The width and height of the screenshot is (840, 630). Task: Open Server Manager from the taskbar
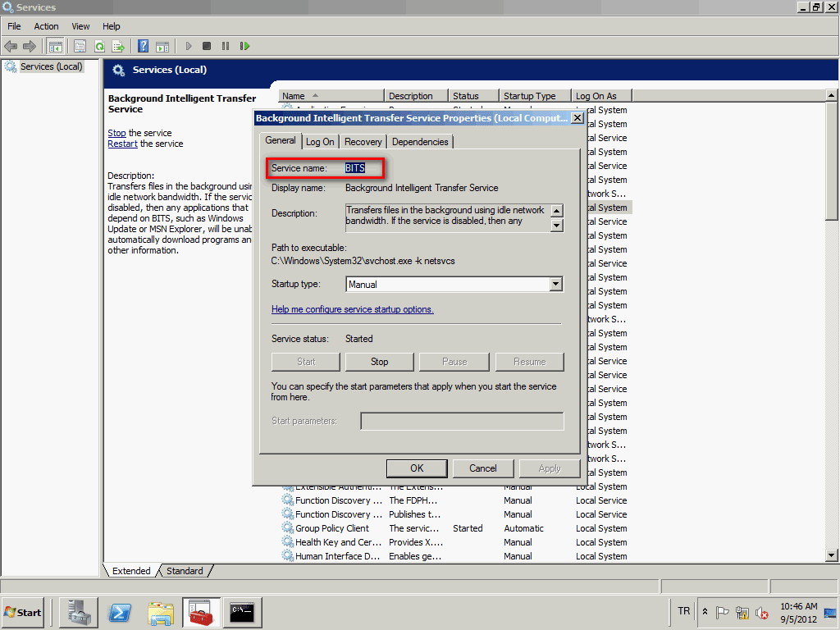click(x=79, y=612)
